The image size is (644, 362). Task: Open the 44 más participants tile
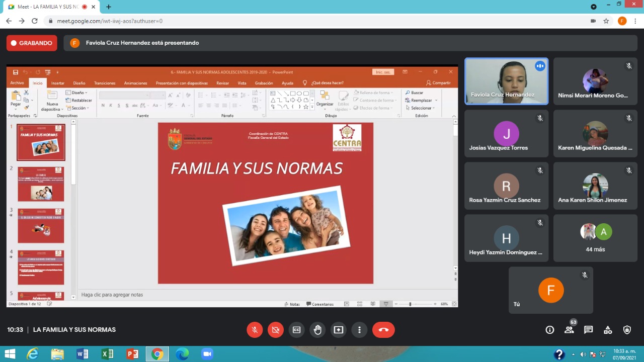(x=595, y=238)
